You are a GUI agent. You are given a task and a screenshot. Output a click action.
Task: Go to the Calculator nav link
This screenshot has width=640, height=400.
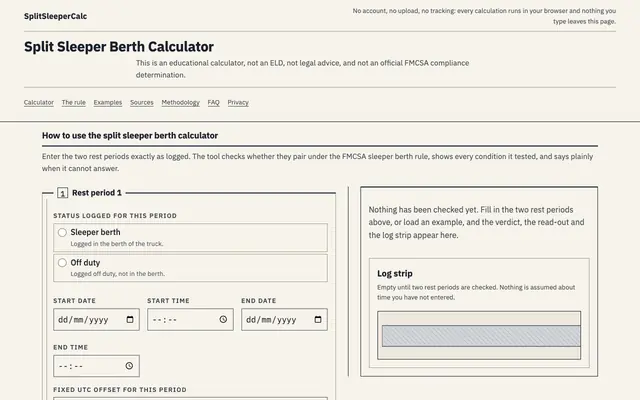coord(39,102)
